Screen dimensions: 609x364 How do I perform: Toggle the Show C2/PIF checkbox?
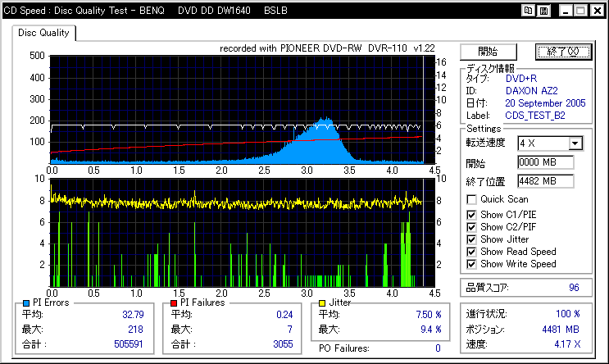click(471, 226)
